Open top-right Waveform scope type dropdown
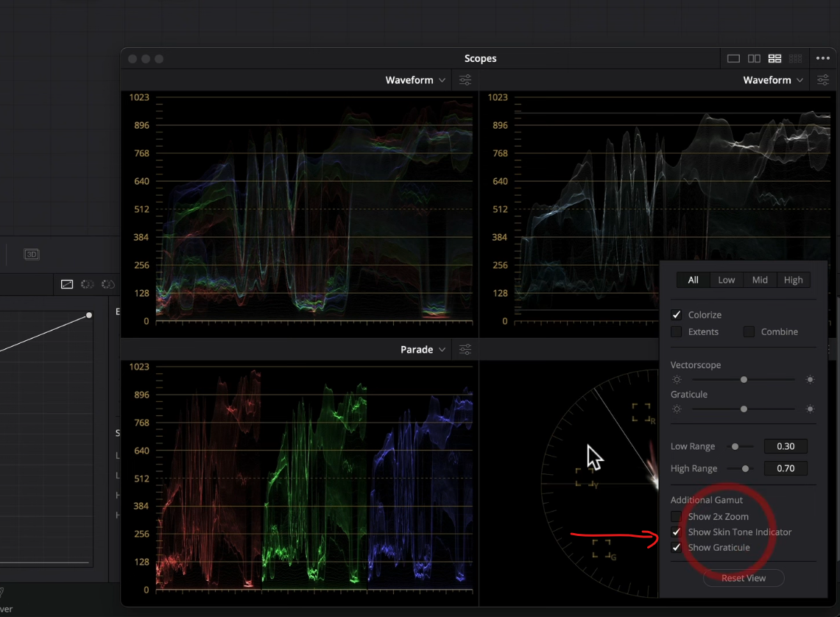 tap(773, 80)
